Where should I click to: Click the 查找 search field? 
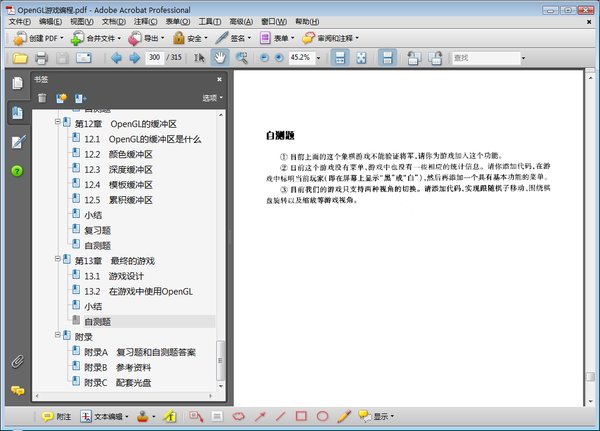tap(486, 58)
